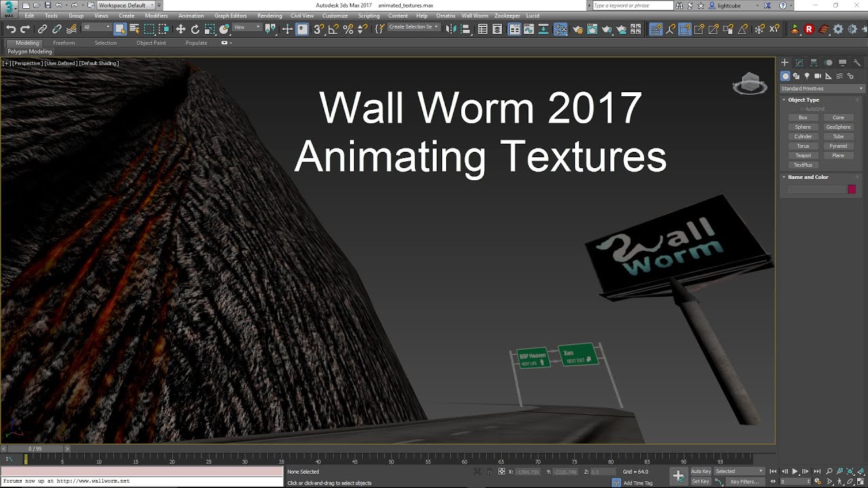
Task: Toggle the 3D Snaps button
Action: coord(319,29)
